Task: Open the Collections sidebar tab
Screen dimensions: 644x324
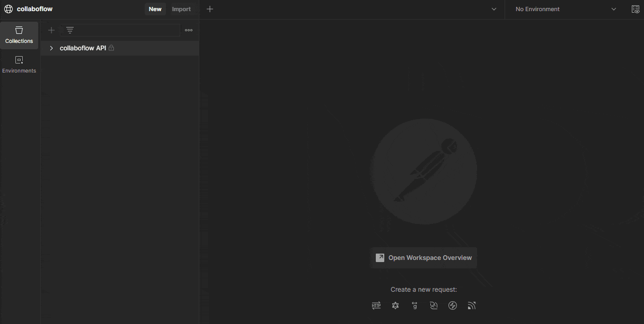Action: tap(19, 35)
